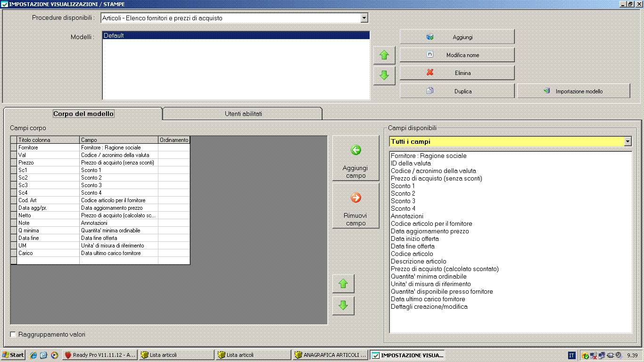Move field up using arrow below Rimuovi campo

point(343,284)
